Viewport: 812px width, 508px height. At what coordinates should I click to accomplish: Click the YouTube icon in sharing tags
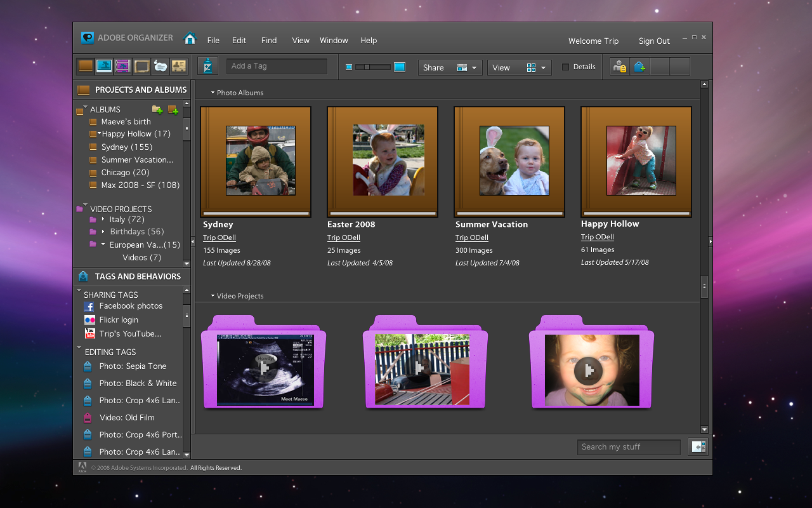pyautogui.click(x=89, y=333)
